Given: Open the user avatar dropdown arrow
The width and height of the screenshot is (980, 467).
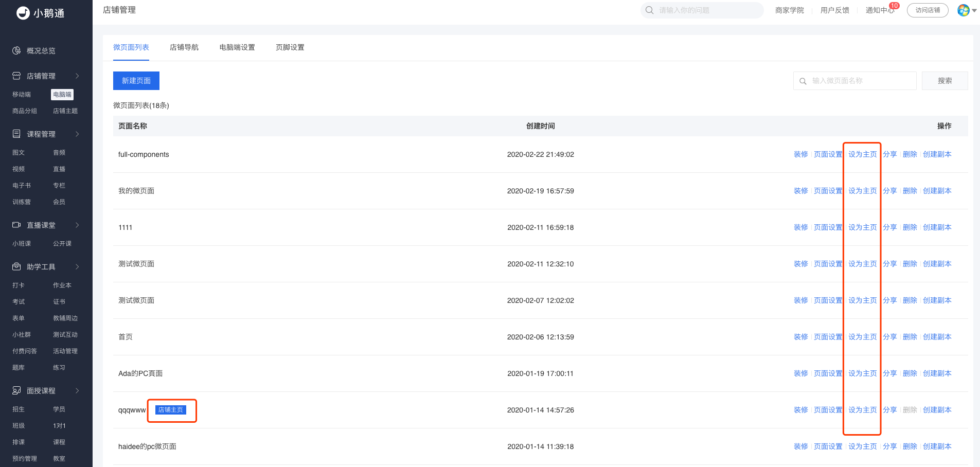Looking at the screenshot, I should (x=974, y=10).
